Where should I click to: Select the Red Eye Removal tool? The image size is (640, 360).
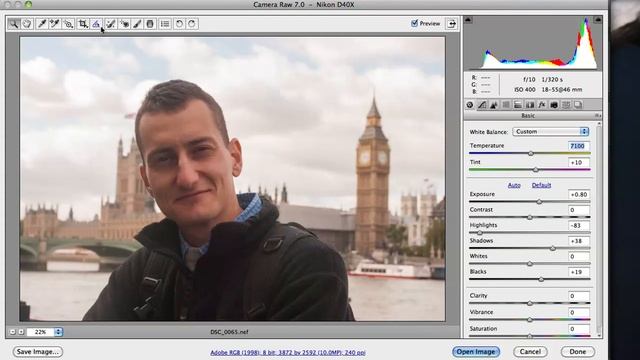point(124,24)
